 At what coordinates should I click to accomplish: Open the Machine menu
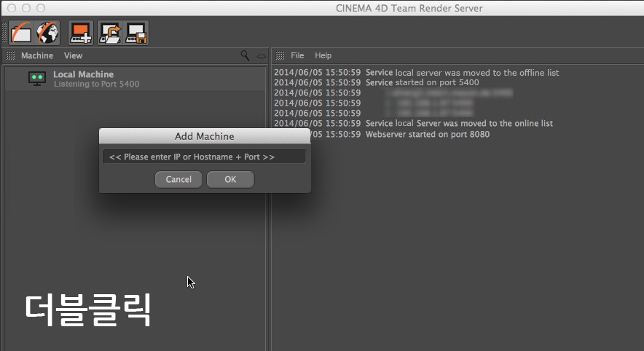coord(37,55)
